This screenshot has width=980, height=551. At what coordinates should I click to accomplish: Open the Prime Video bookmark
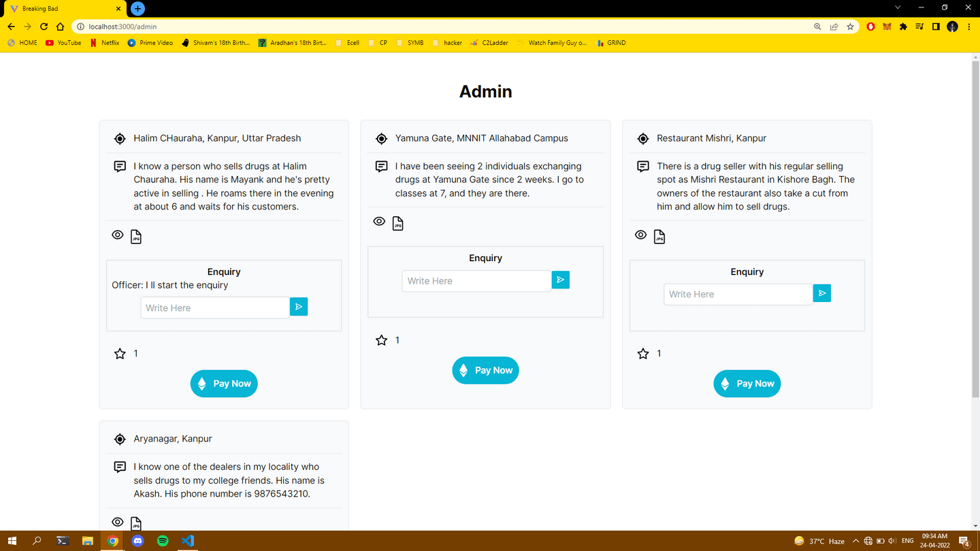tap(150, 42)
